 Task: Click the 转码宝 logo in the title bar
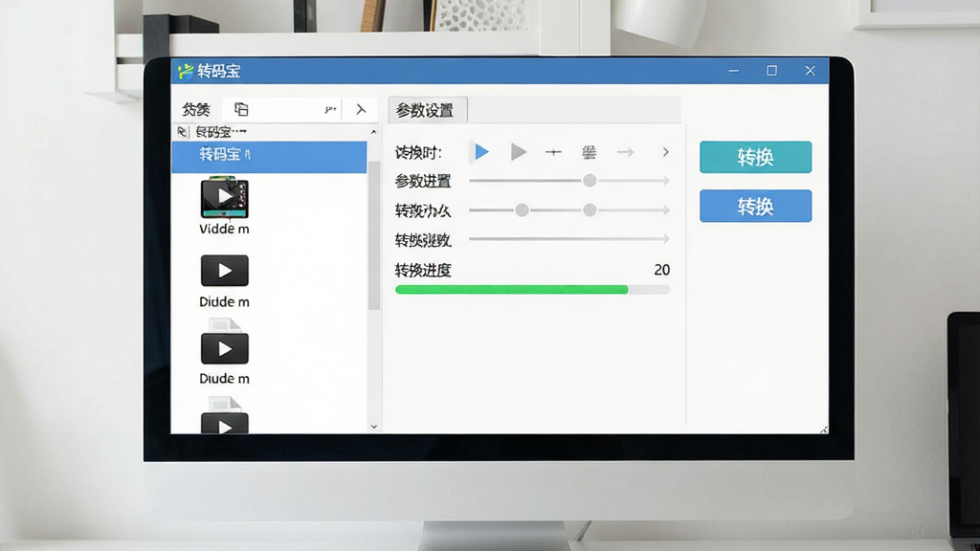coord(185,71)
